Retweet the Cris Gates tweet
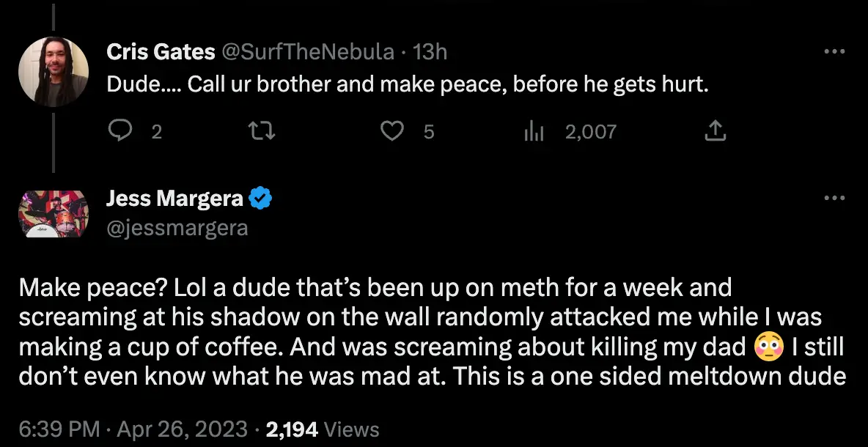The image size is (868, 447). click(261, 131)
